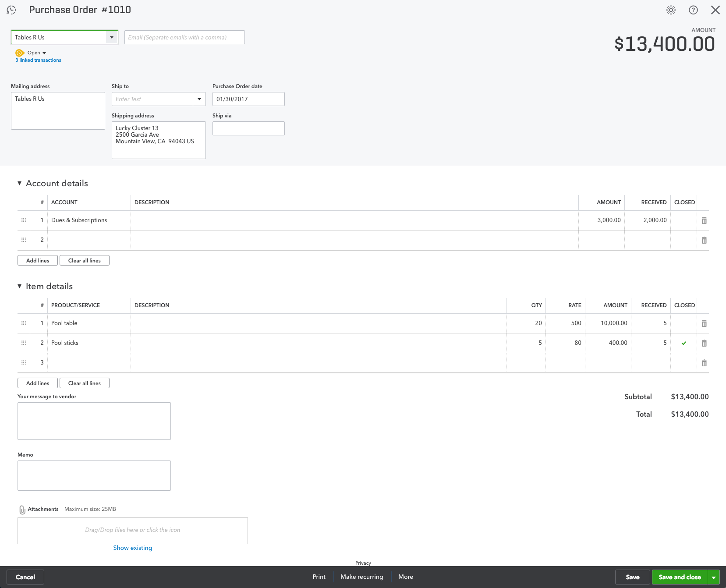Image resolution: width=726 pixels, height=588 pixels.
Task: Toggle closed checkmark on Pool sticks row
Action: (x=684, y=343)
